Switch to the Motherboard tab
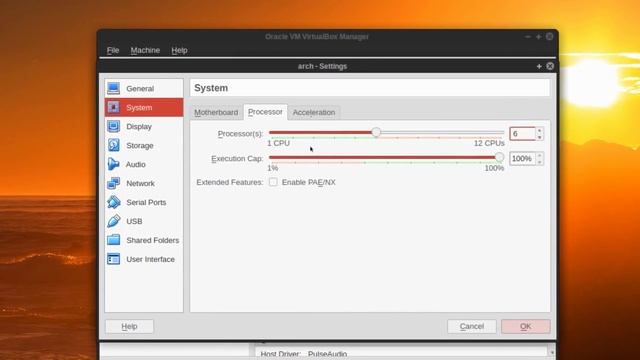The width and height of the screenshot is (640, 360). pos(216,112)
